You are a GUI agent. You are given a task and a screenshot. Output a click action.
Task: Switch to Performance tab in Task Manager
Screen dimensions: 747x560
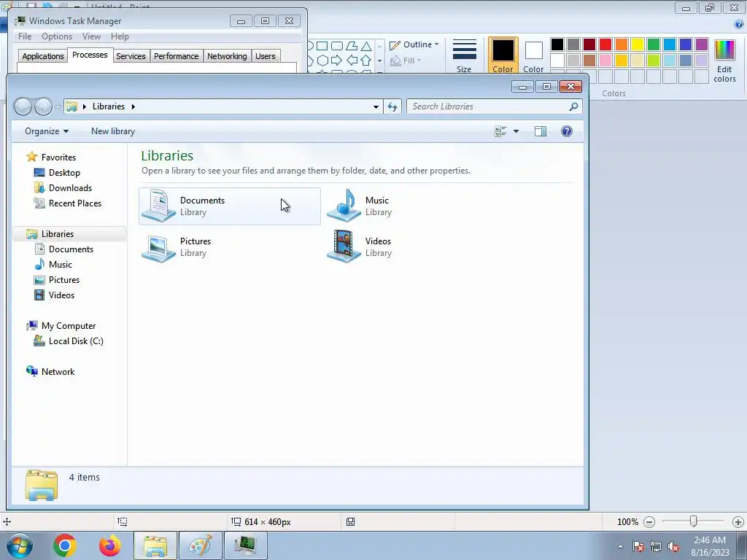pos(177,56)
